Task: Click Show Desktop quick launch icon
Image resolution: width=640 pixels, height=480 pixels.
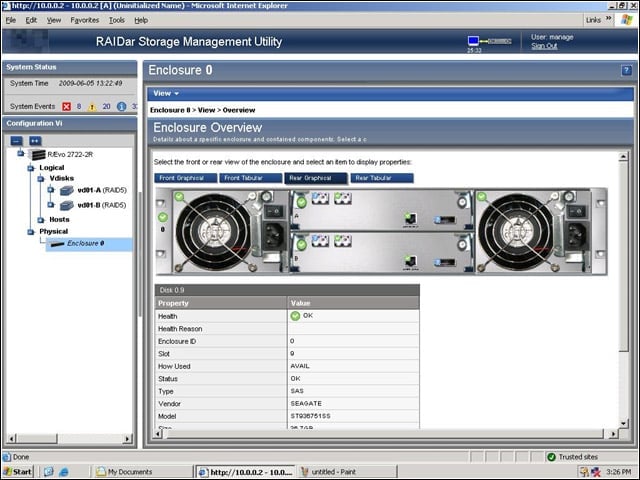Action: click(49, 472)
